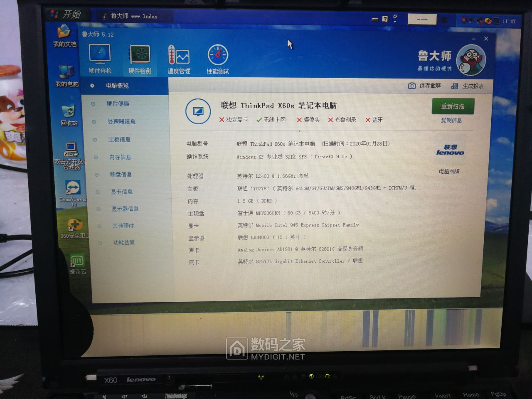Click 光盘刻录 feature indicator
Viewport: 532px width, 399px height.
[x=342, y=120]
